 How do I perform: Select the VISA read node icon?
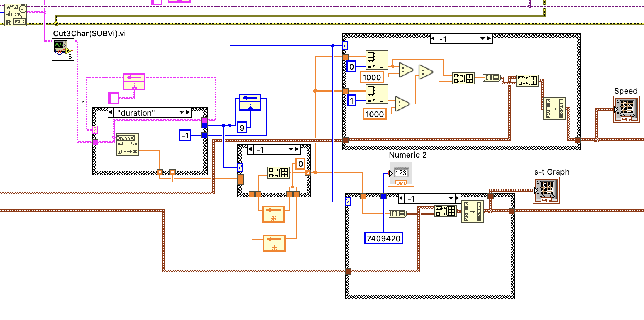coord(16,15)
